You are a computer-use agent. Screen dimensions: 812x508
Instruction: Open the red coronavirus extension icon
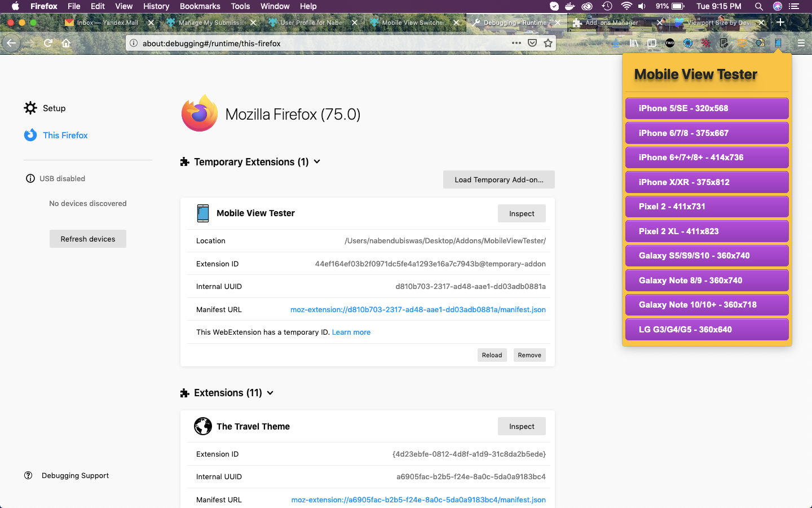pyautogui.click(x=706, y=43)
